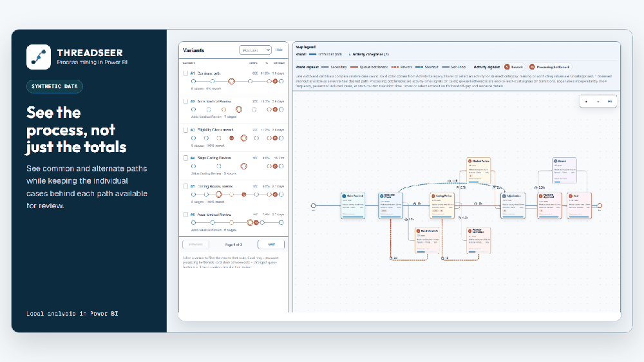Check variant #1 Dominant path checkbox
Screen dimensions: 644x362
[185, 73]
